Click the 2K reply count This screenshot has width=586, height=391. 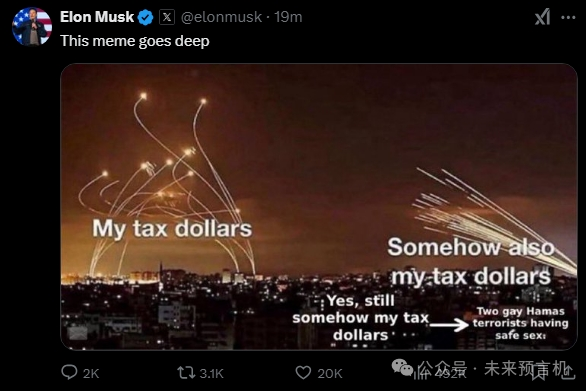coord(91,373)
